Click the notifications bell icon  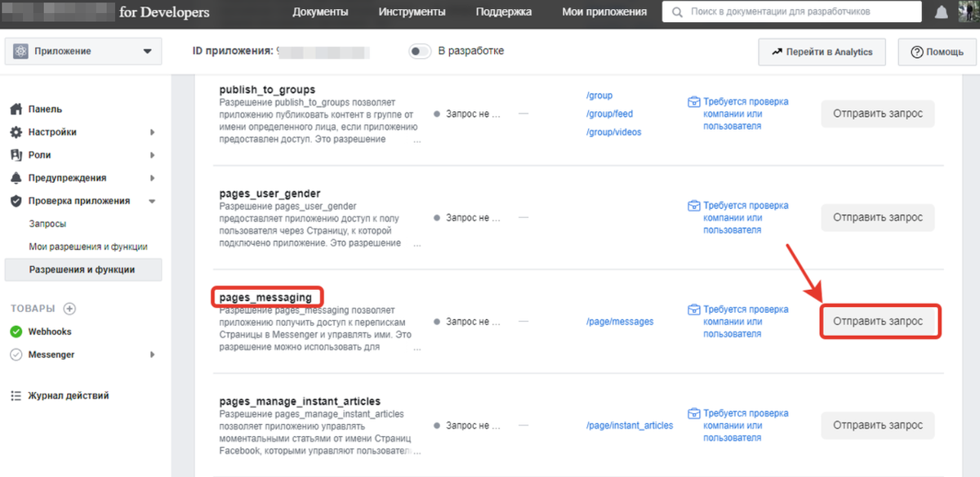[x=942, y=12]
